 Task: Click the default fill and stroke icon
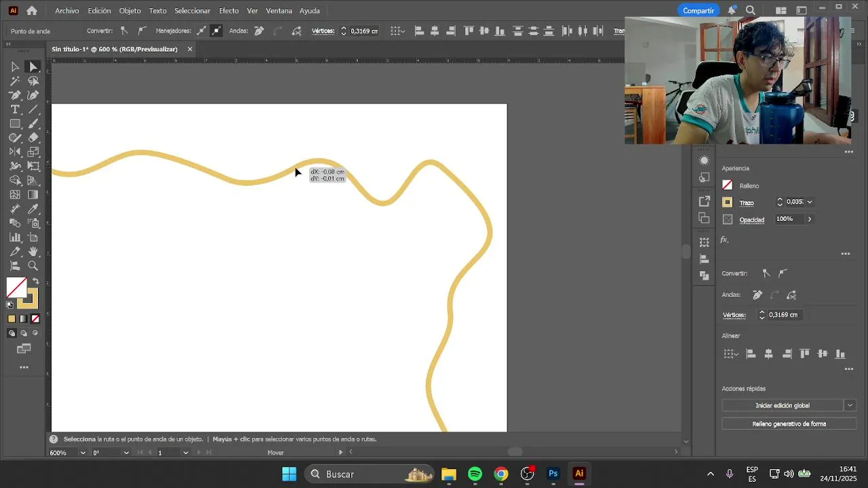click(10, 305)
